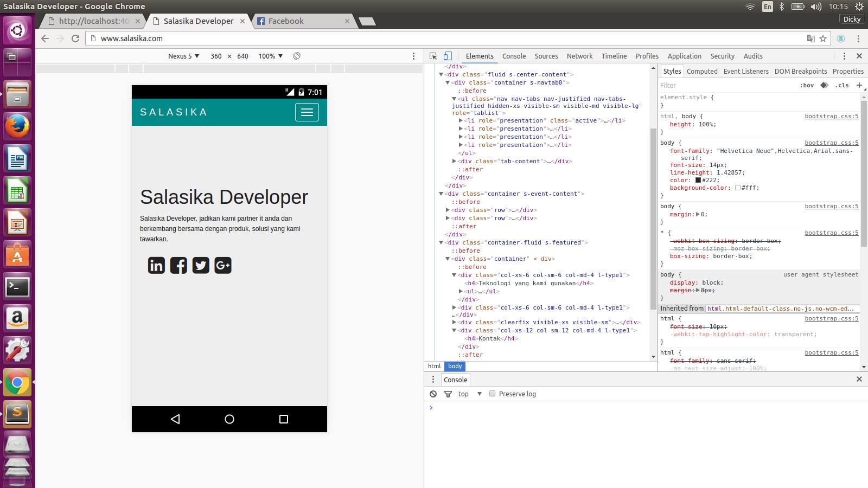Switch to the Sources tab in DevTools
This screenshot has height=488, width=868.
[546, 56]
